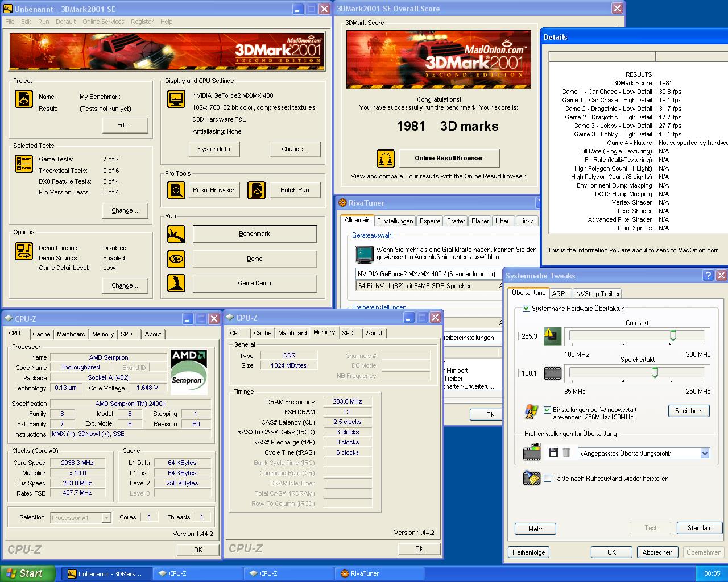Click the 3DMark2001 banner in the score window

coord(439,59)
